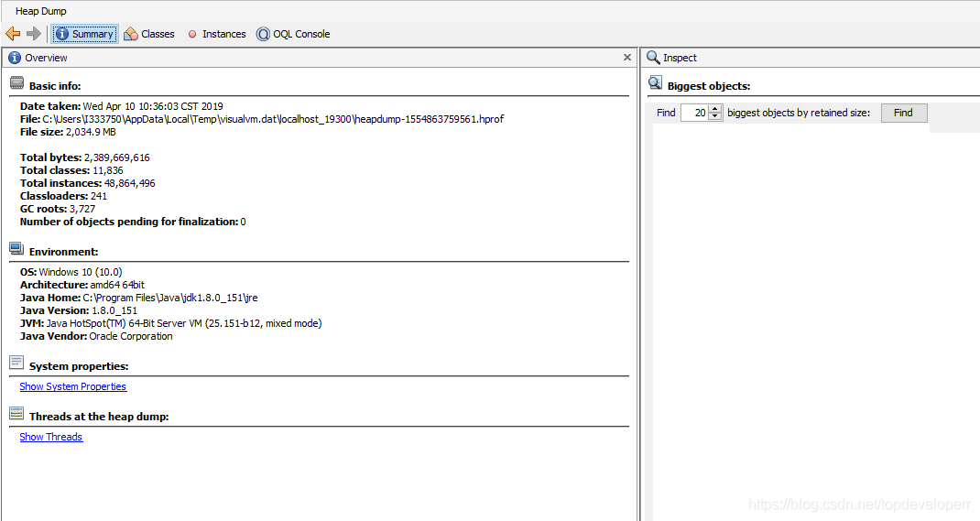Click the System properties section icon

tap(16, 363)
